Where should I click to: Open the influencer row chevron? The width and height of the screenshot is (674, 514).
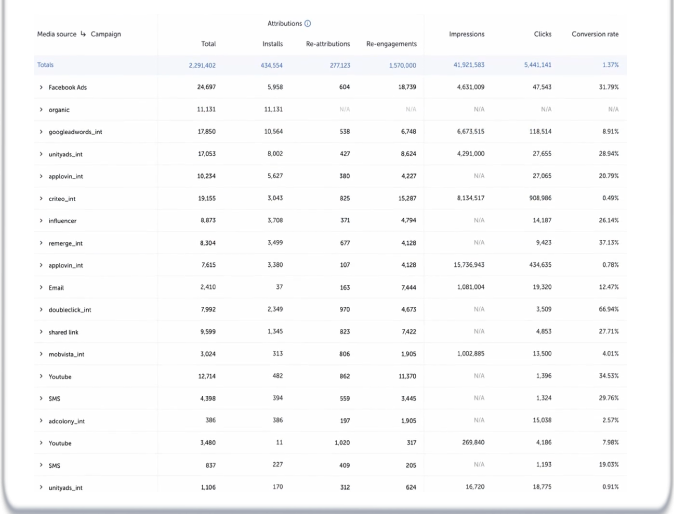[41, 220]
